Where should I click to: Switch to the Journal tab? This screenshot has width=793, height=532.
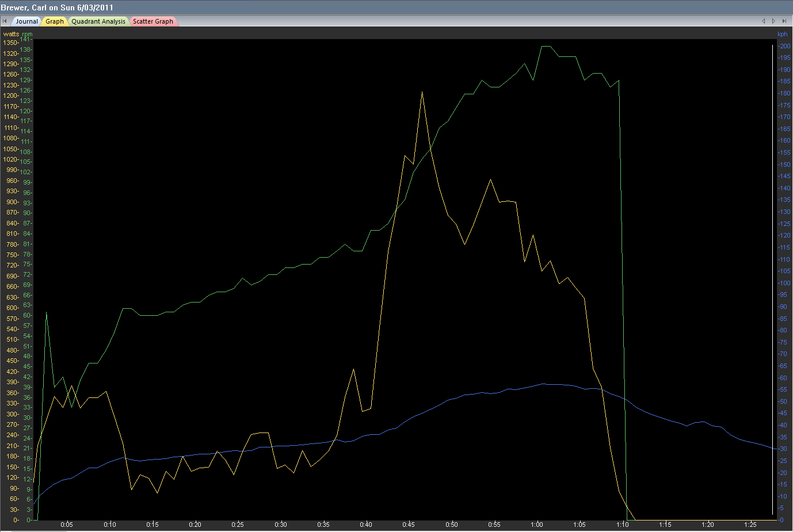(26, 21)
